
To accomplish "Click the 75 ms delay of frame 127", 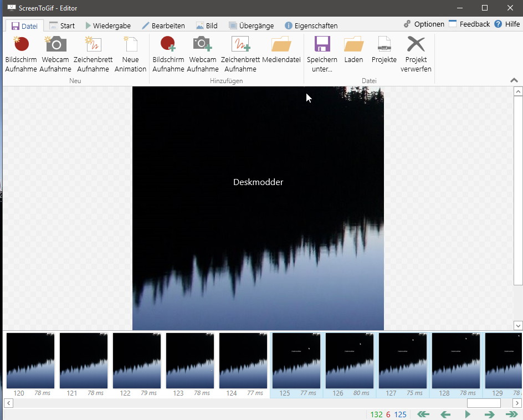I will [x=414, y=393].
